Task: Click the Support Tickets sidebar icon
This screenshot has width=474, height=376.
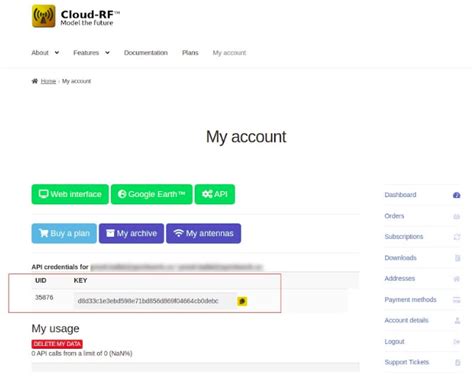Action: (x=458, y=362)
